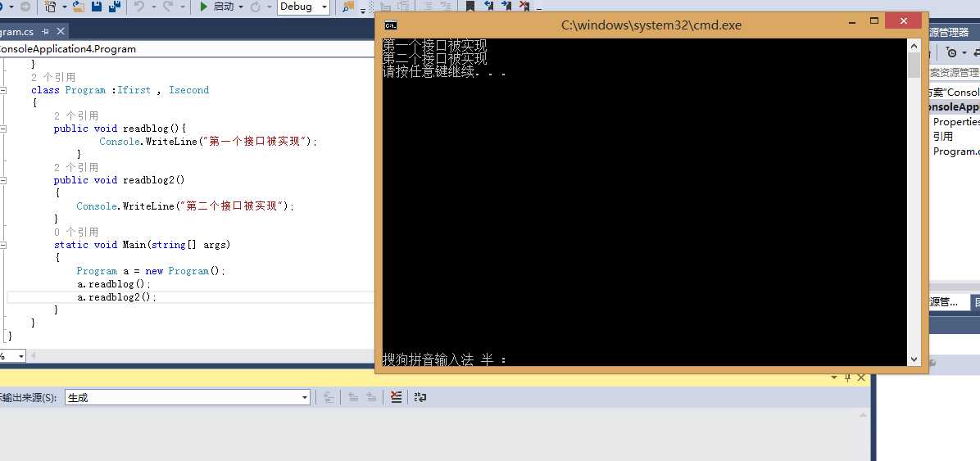Viewport: 980px width, 461px height.
Task: Close the Program.cs tab
Action: click(60, 31)
